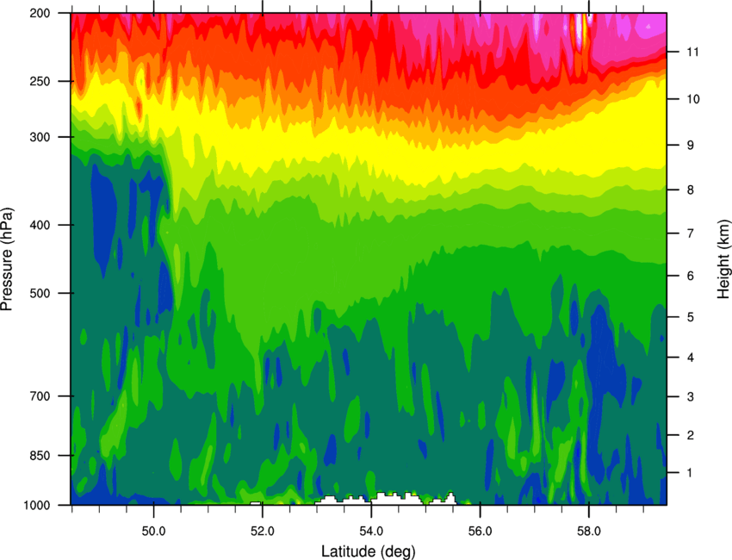Screen dimensions: 732x560
Task: Click the 54.0 latitude tick label
Action: 372,531
